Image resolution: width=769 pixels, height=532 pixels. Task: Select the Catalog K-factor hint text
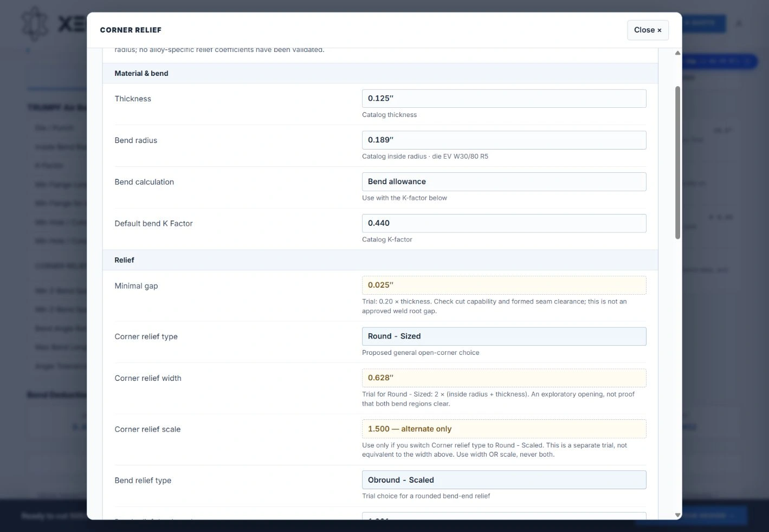click(x=387, y=239)
